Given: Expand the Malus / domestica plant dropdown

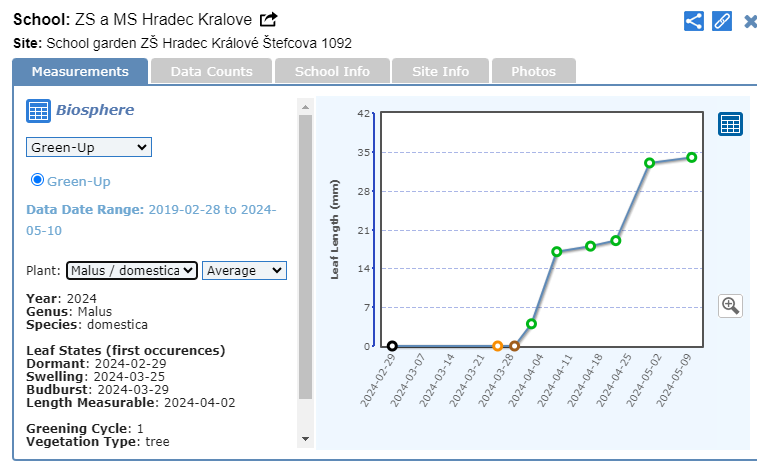Looking at the screenshot, I should click(131, 270).
